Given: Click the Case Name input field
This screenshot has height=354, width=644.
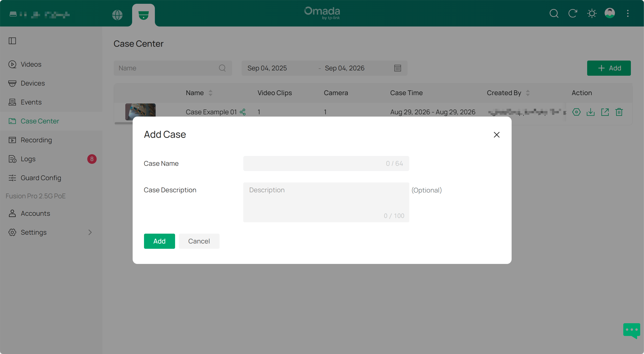Looking at the screenshot, I should point(326,164).
